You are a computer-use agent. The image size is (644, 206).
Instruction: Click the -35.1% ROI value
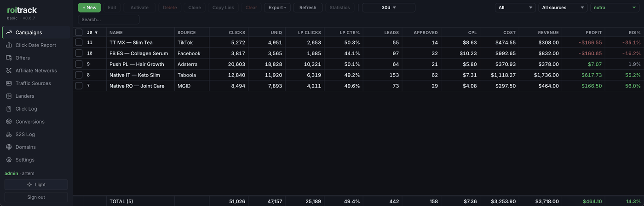point(632,42)
